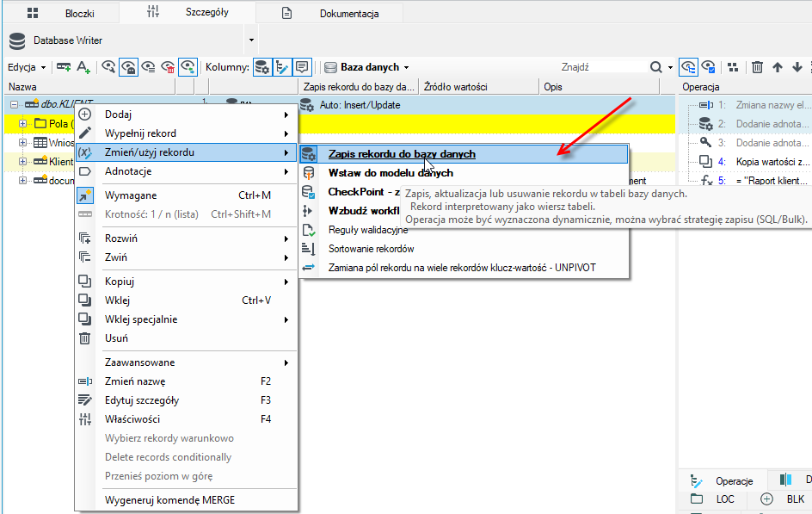Click the blocks grid icon in operations toolbar
The width and height of the screenshot is (812, 514).
733,67
